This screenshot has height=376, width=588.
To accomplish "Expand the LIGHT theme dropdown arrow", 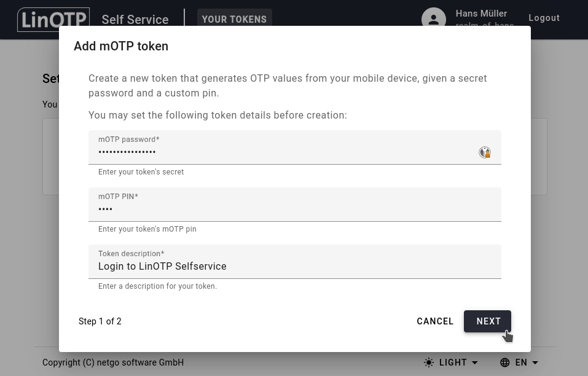I will pos(475,362).
